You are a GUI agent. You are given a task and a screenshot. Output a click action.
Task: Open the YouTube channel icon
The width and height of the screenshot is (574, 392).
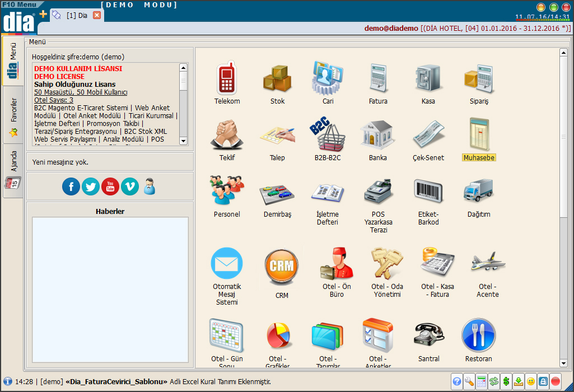point(110,186)
